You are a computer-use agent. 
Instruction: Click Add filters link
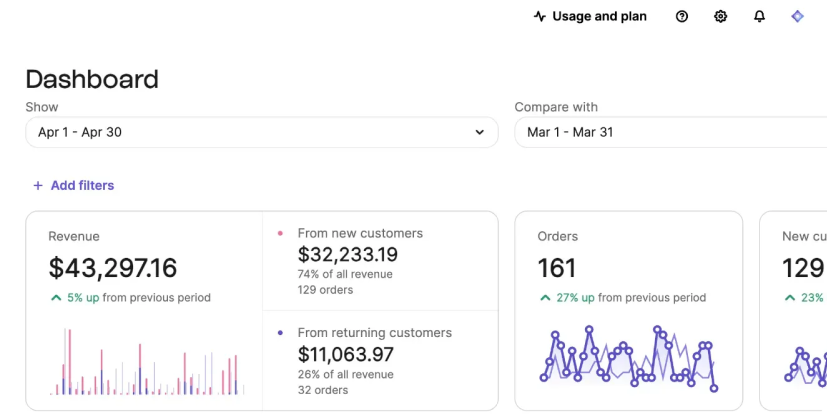(x=82, y=185)
